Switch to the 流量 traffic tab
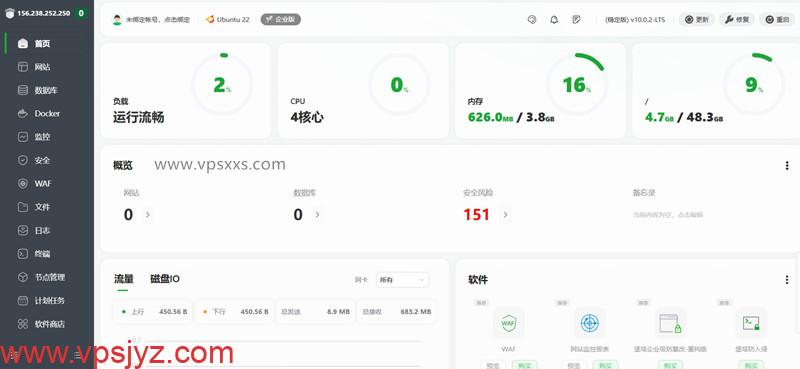 point(123,279)
